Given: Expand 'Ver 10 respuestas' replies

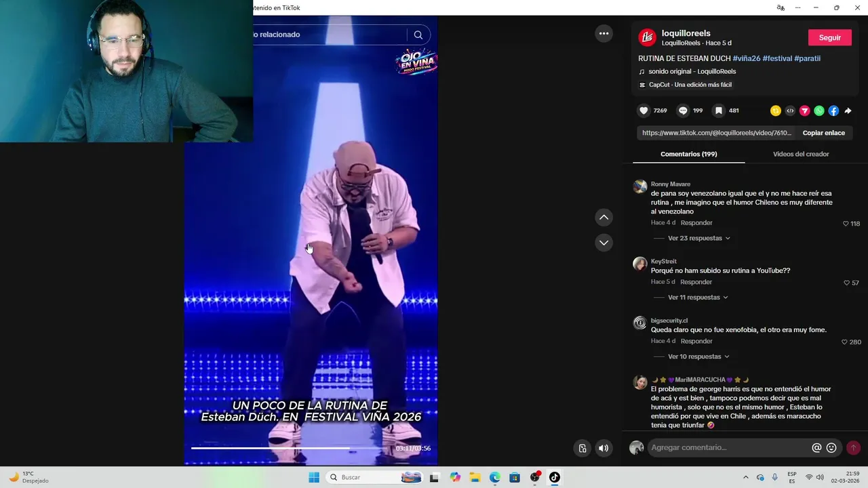Looking at the screenshot, I should [698, 357].
